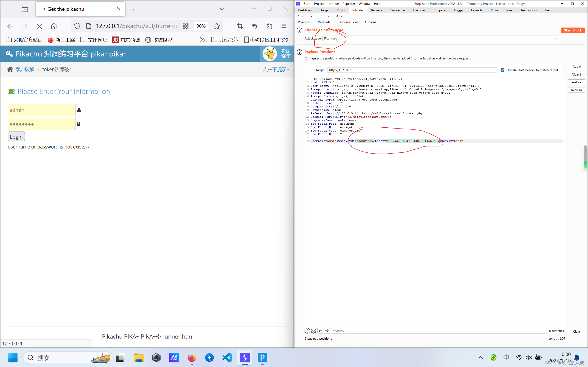Click the Pikachu avatar image

coord(270,54)
